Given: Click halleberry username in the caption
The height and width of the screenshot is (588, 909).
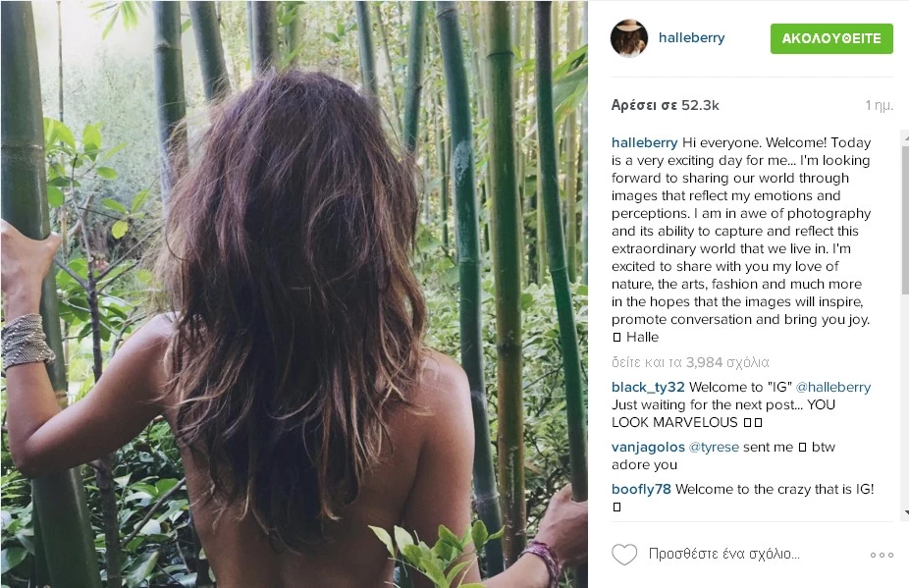Looking at the screenshot, I should click(644, 142).
